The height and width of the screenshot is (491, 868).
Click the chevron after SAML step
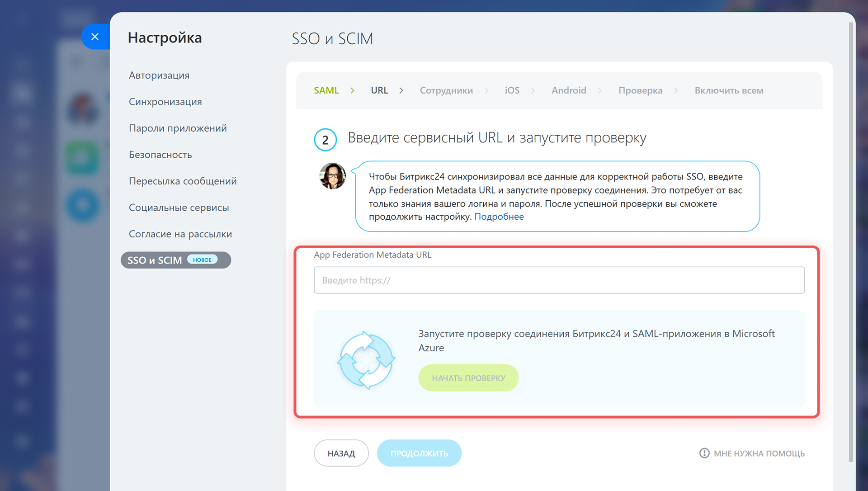tap(353, 90)
